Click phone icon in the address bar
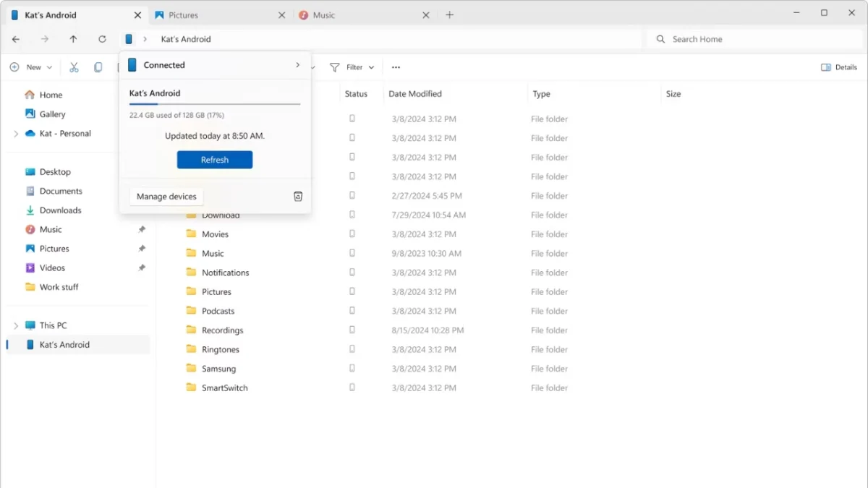The height and width of the screenshot is (488, 868). (129, 39)
